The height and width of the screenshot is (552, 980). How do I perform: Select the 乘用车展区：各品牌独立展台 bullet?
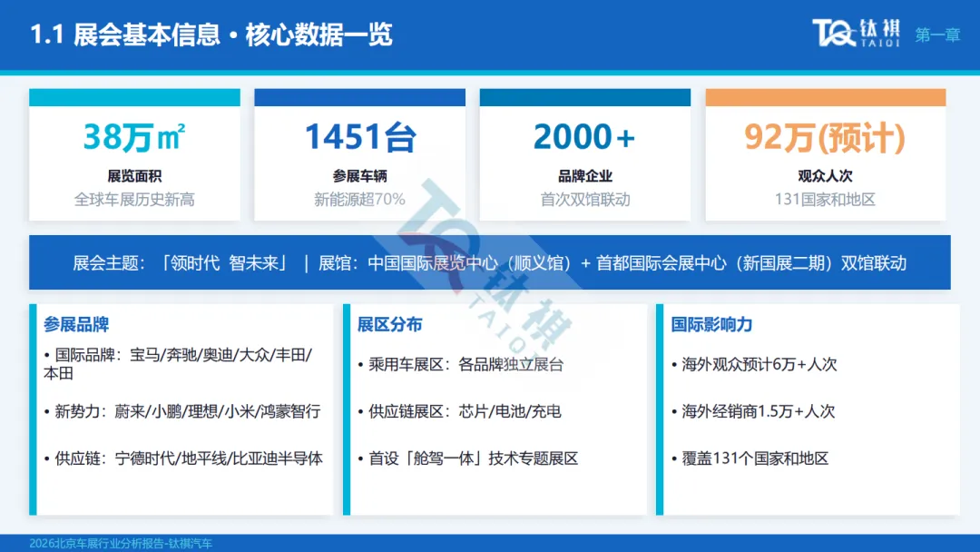[461, 364]
